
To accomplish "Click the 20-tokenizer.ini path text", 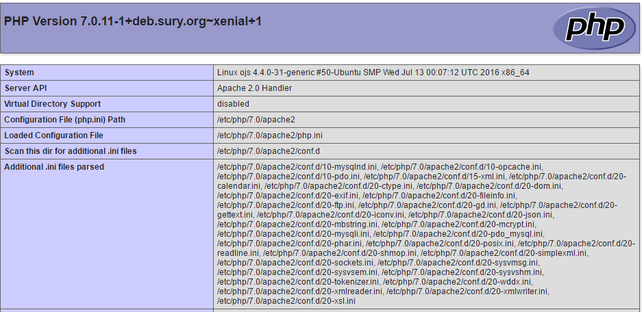I will pyautogui.click(x=298, y=282).
